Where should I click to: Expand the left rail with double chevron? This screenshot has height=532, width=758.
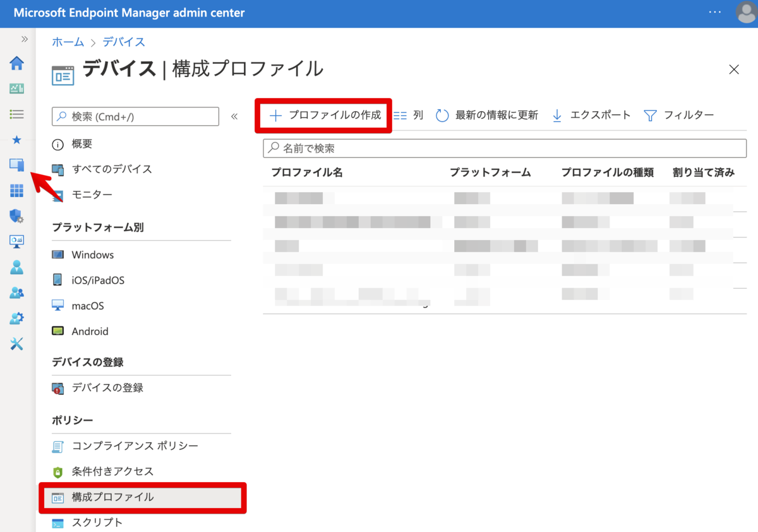pyautogui.click(x=25, y=39)
